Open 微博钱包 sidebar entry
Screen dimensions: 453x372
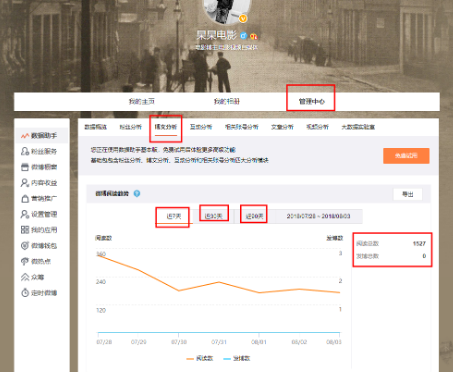click(39, 246)
